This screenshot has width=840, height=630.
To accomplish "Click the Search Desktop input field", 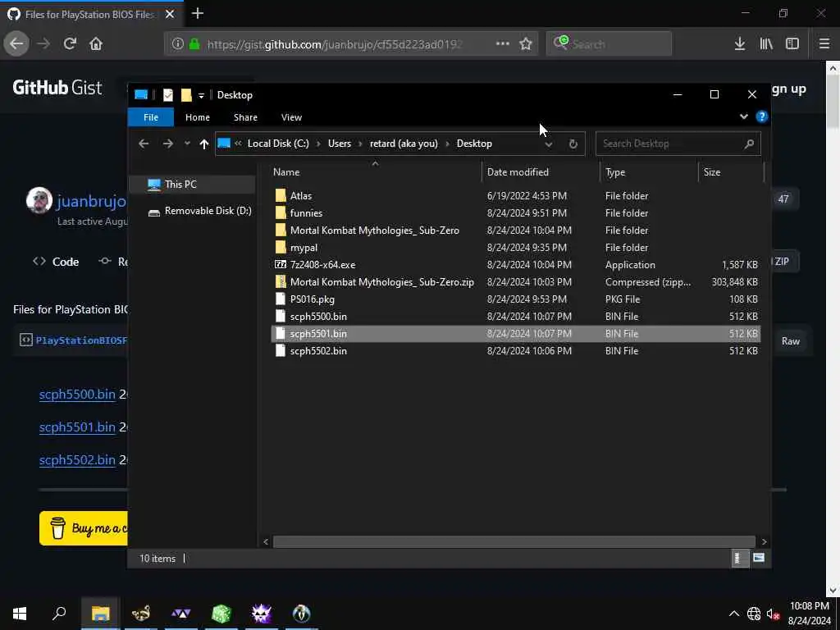I will [x=678, y=144].
